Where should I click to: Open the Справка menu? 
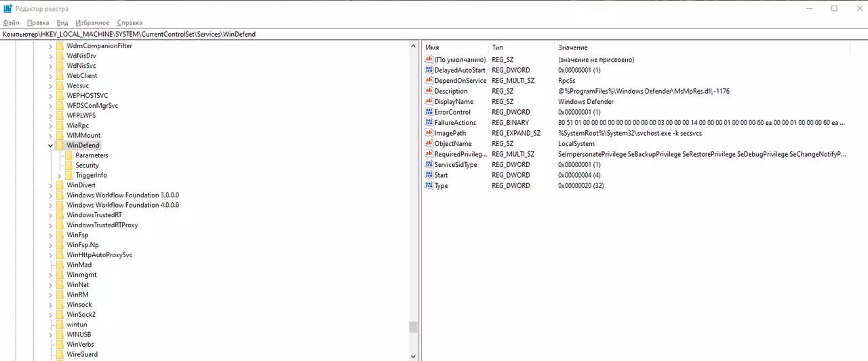[130, 23]
